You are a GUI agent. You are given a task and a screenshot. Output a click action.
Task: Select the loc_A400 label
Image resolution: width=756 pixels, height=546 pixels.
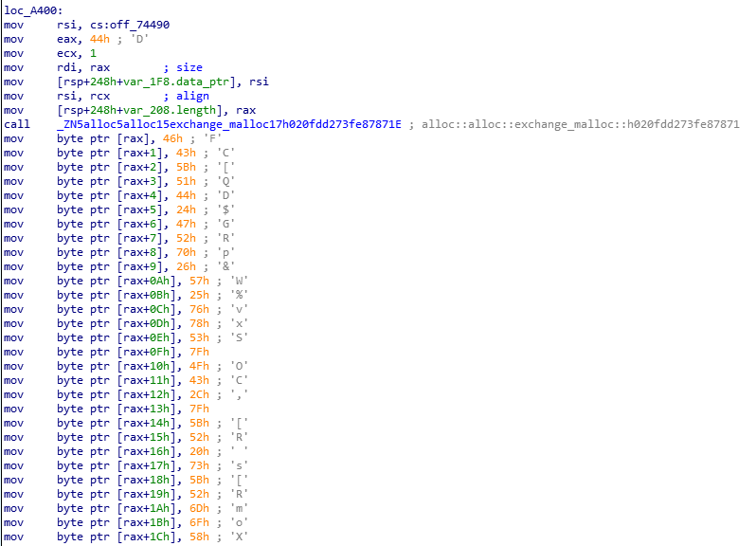pos(33,10)
